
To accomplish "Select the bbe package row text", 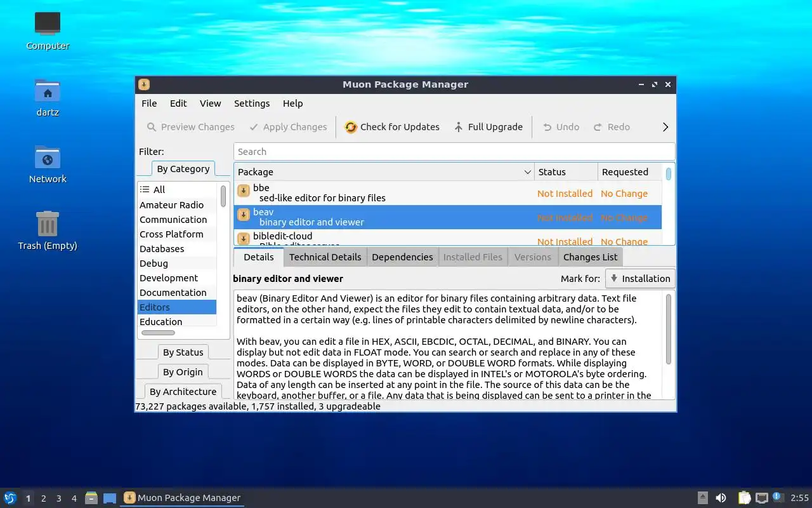I will (x=319, y=193).
